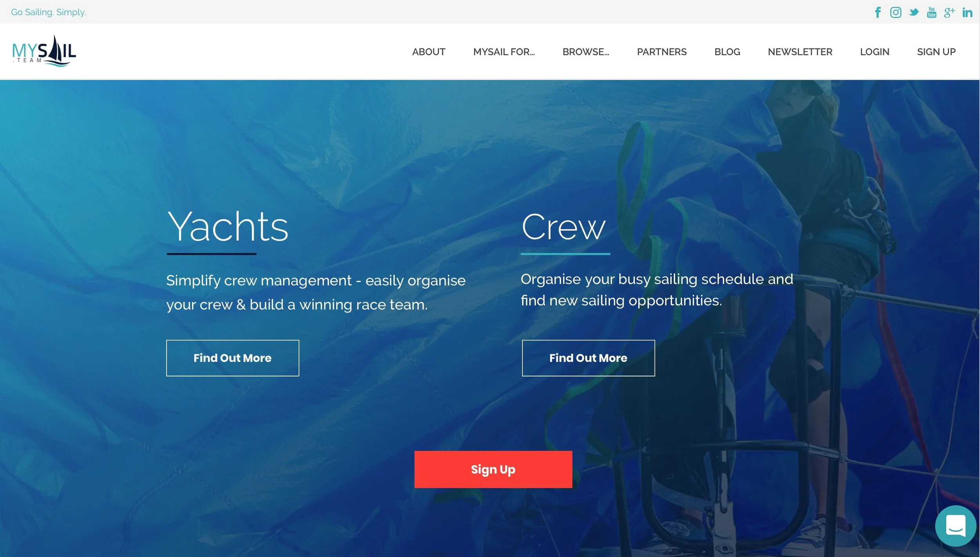
Task: Open the Instagram social icon
Action: [x=895, y=13]
